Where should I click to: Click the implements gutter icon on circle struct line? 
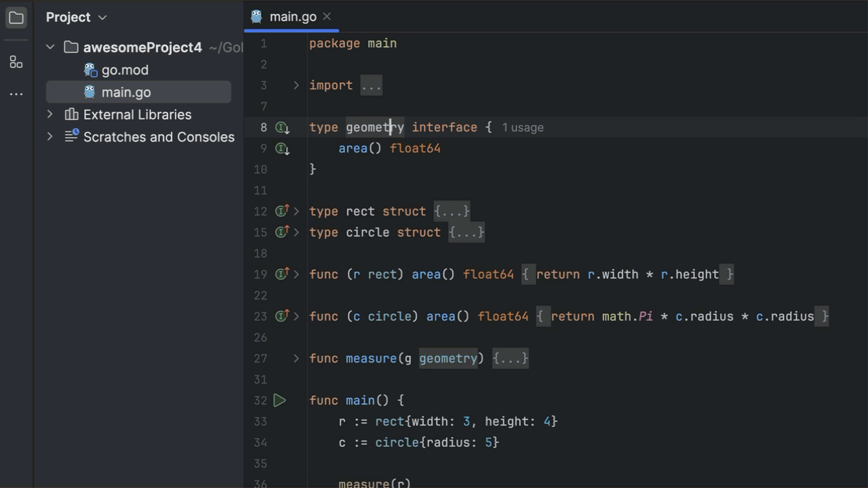coord(282,232)
